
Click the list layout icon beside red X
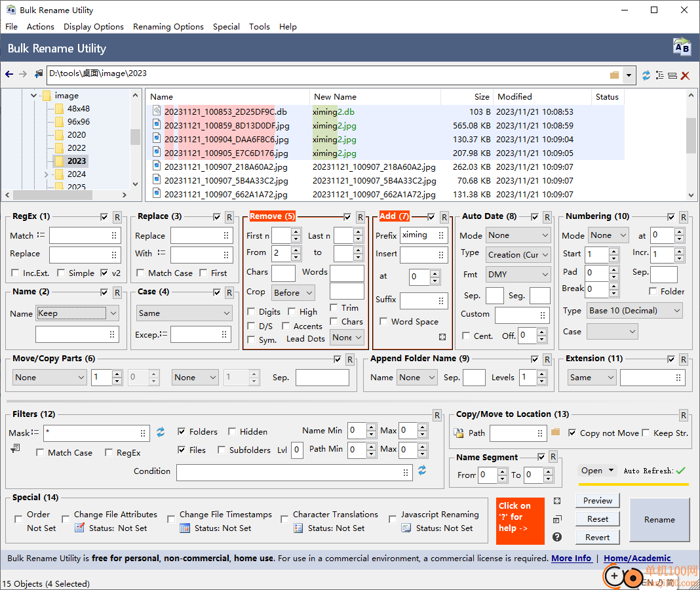pyautogui.click(x=672, y=75)
